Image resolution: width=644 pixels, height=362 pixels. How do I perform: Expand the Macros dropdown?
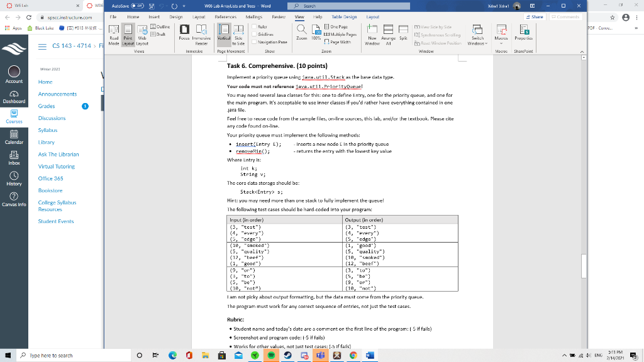(501, 36)
